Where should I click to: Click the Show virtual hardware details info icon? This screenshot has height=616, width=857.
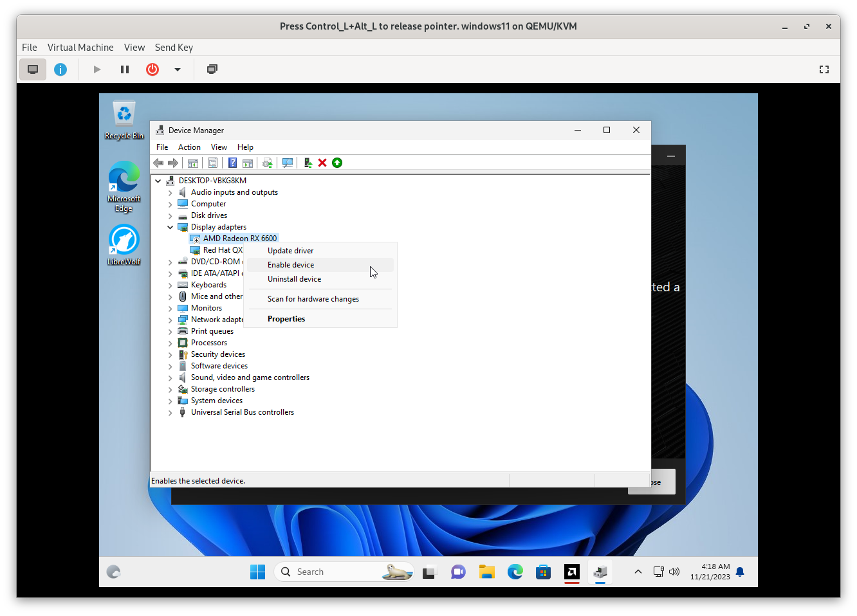tap(60, 69)
